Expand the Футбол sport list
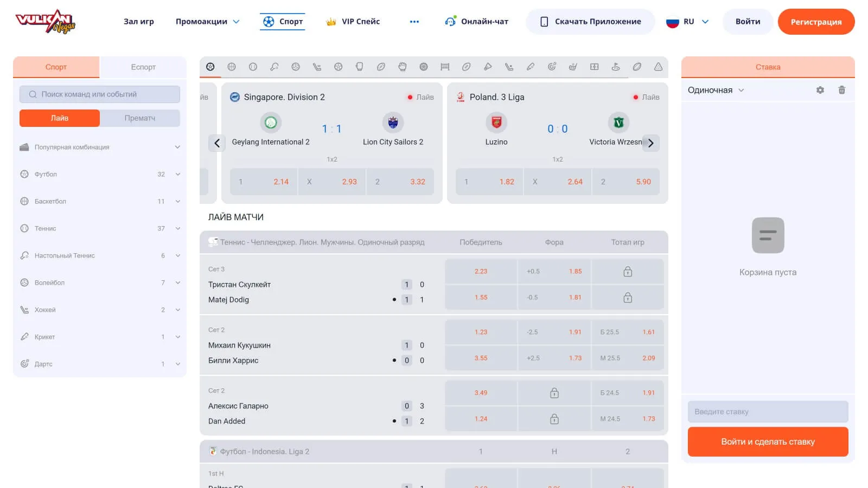This screenshot has width=868, height=488. tap(177, 174)
